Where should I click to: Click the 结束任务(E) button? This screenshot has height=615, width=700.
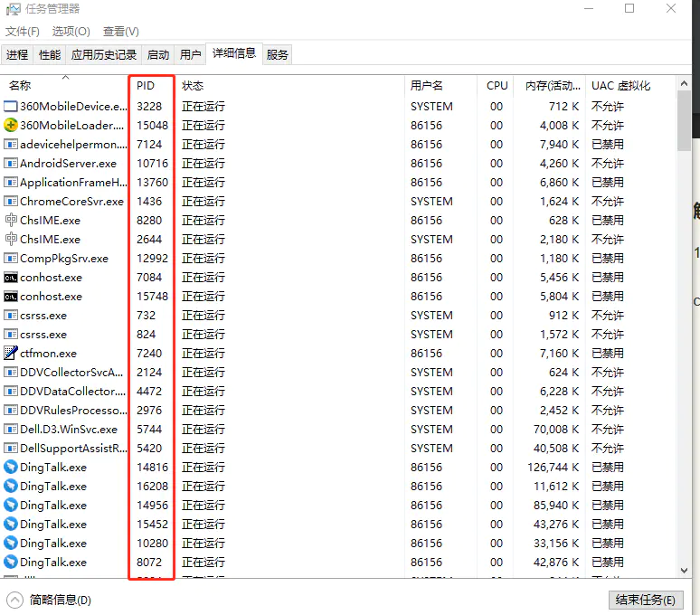coord(645,600)
